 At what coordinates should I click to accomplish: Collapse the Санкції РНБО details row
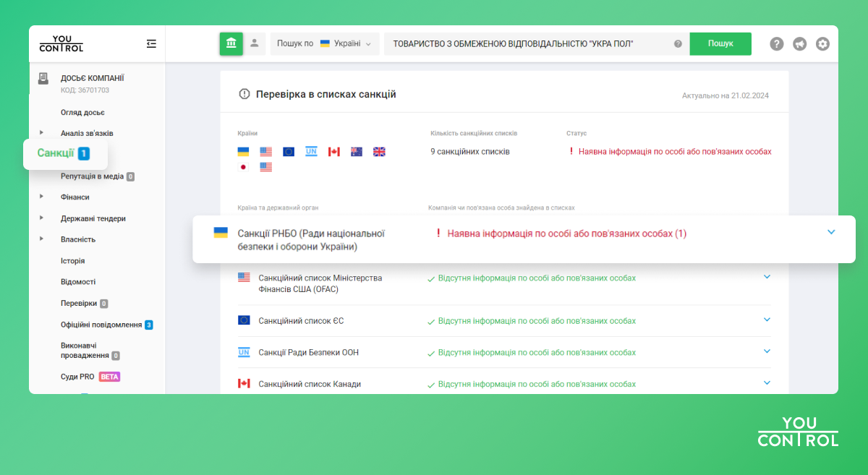click(831, 231)
